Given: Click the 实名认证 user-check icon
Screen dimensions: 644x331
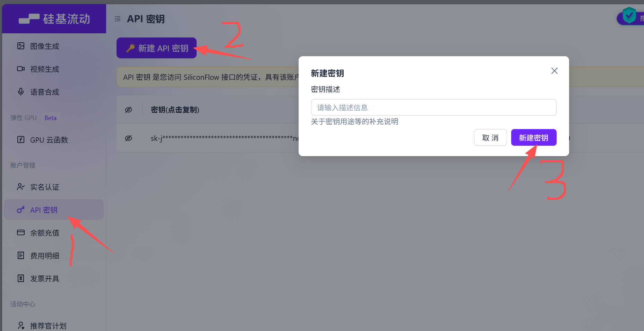Looking at the screenshot, I should tap(21, 187).
